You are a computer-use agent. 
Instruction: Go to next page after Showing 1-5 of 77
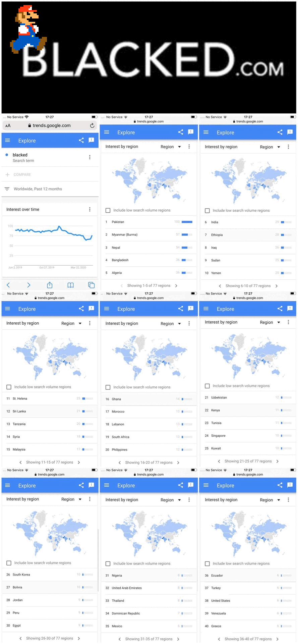[x=176, y=286]
